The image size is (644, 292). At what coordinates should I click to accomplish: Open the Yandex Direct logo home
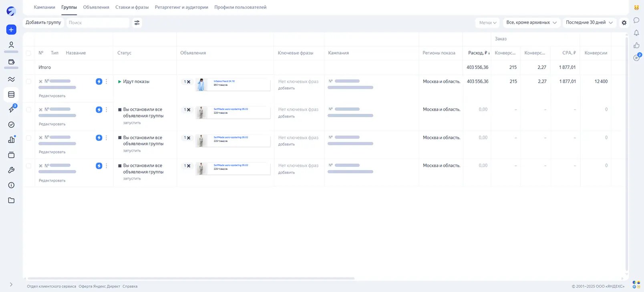(11, 11)
